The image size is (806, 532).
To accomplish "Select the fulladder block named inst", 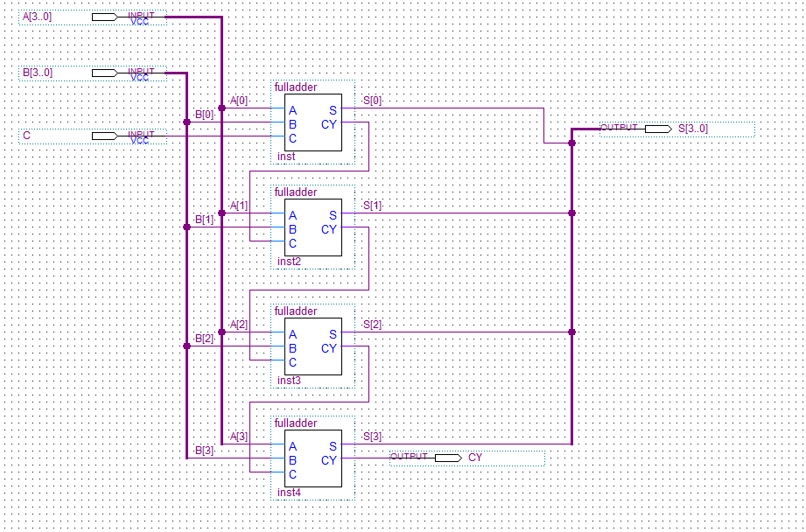I will tap(313, 122).
